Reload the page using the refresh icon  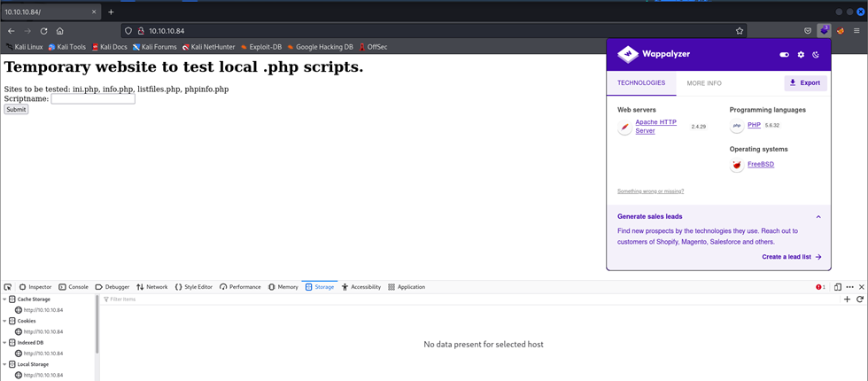43,30
